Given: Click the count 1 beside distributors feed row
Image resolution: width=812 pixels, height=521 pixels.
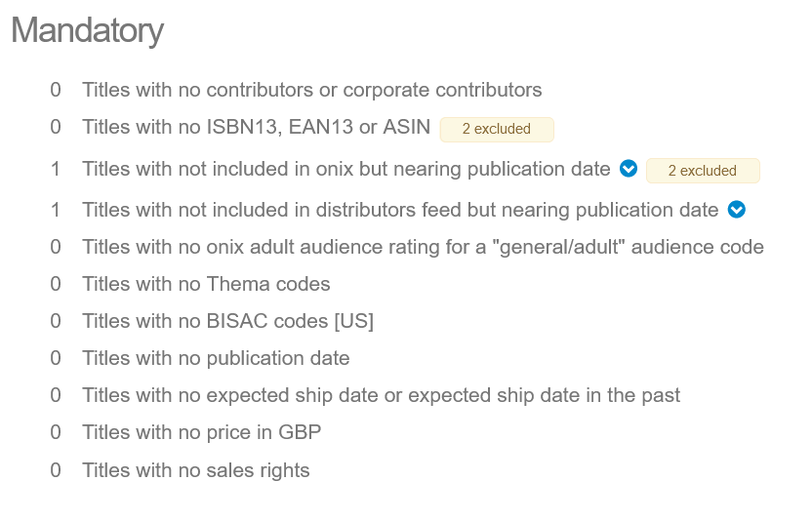Looking at the screenshot, I should tap(56, 210).
